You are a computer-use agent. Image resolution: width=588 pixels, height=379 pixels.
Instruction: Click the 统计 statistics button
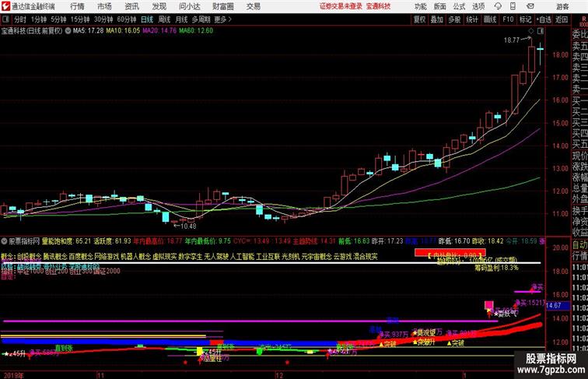472,19
